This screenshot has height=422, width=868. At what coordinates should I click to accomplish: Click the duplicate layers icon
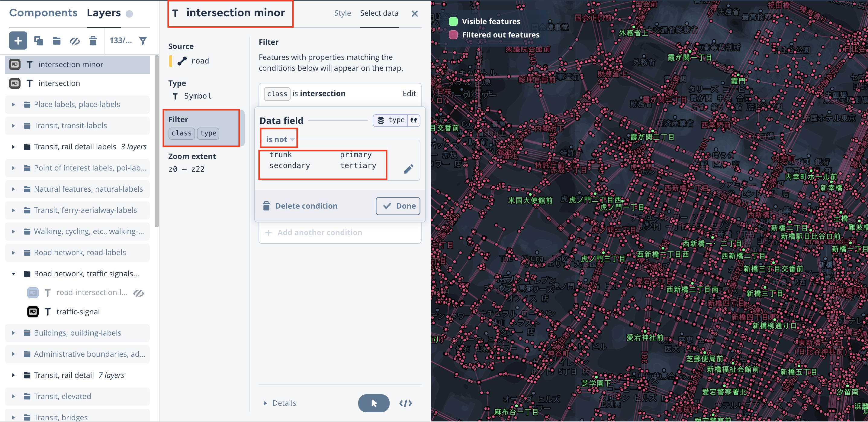pyautogui.click(x=39, y=41)
